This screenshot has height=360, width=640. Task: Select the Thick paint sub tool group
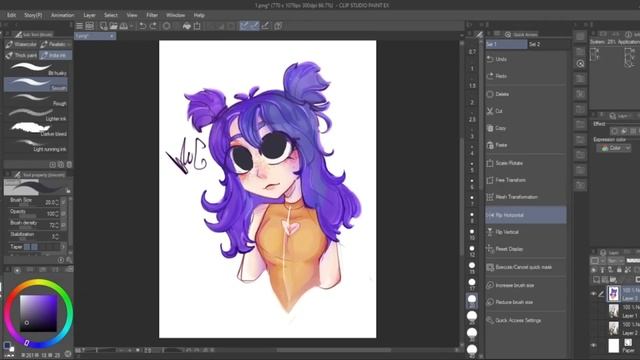[21, 55]
